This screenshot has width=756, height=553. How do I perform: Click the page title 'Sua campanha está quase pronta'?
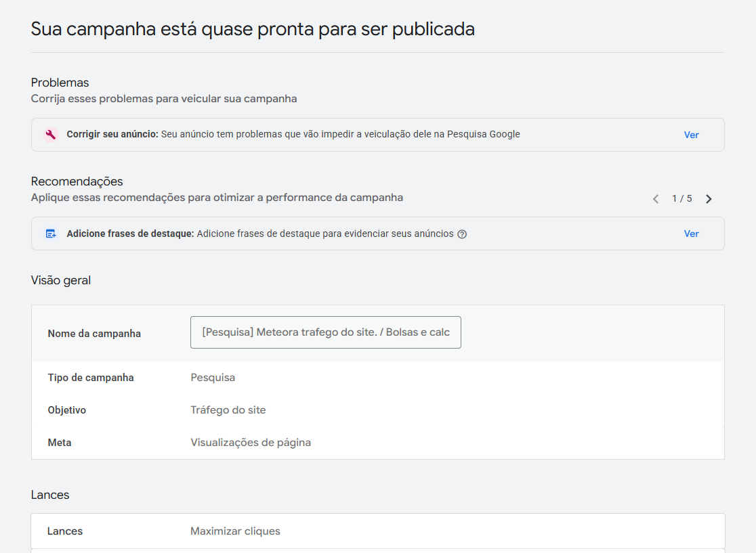tap(253, 29)
